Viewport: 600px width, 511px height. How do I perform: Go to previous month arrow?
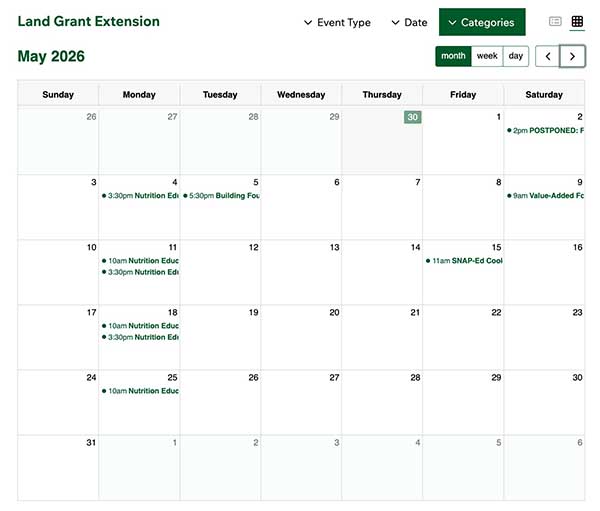[548, 56]
